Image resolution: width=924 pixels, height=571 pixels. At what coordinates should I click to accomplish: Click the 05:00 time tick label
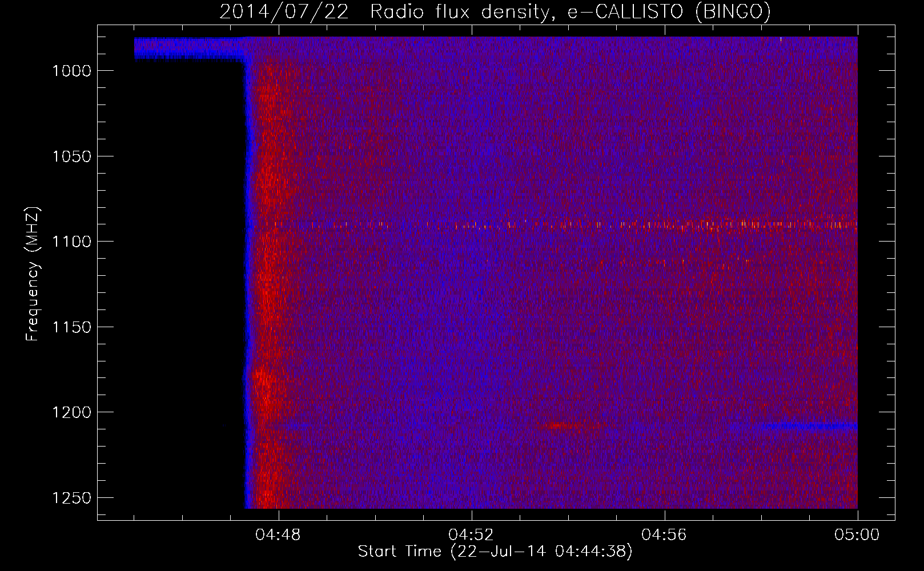[x=857, y=535]
